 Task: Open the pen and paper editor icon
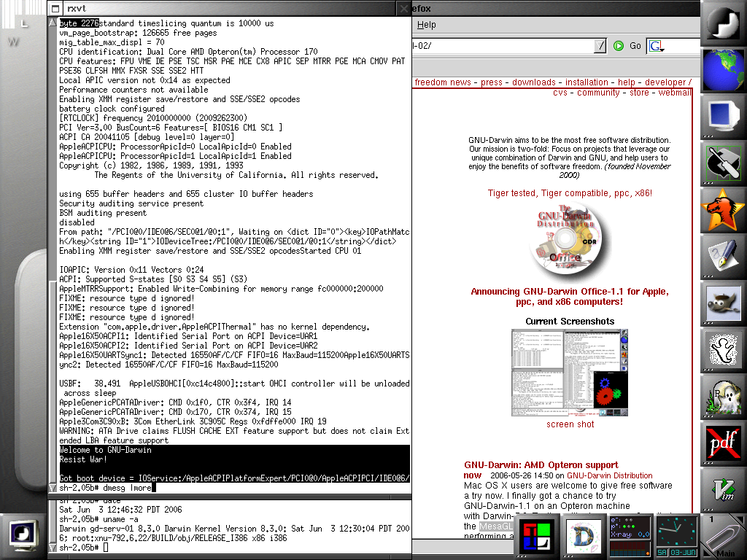723,257
